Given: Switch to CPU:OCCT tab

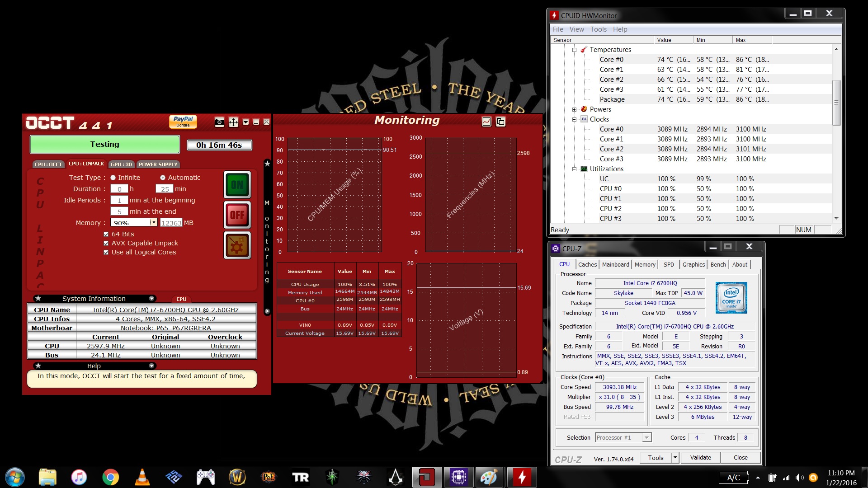Looking at the screenshot, I should (x=48, y=164).
